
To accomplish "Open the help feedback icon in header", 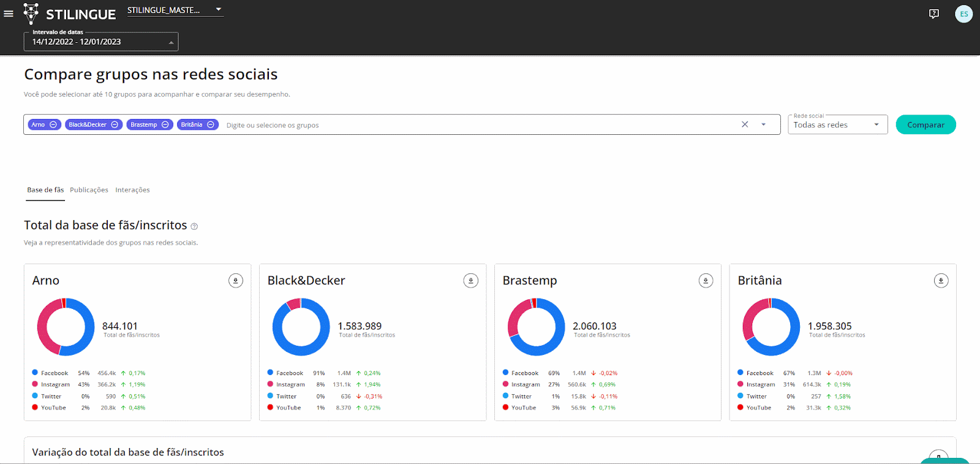I will (x=933, y=13).
